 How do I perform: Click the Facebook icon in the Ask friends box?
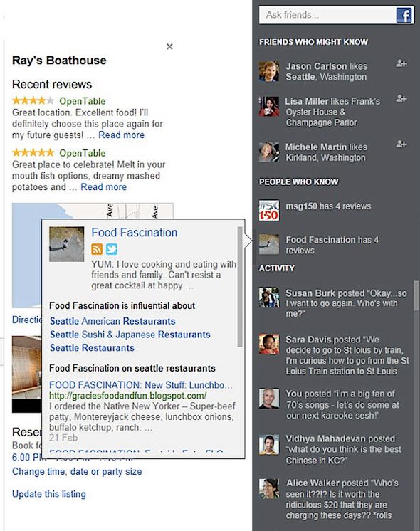click(404, 15)
